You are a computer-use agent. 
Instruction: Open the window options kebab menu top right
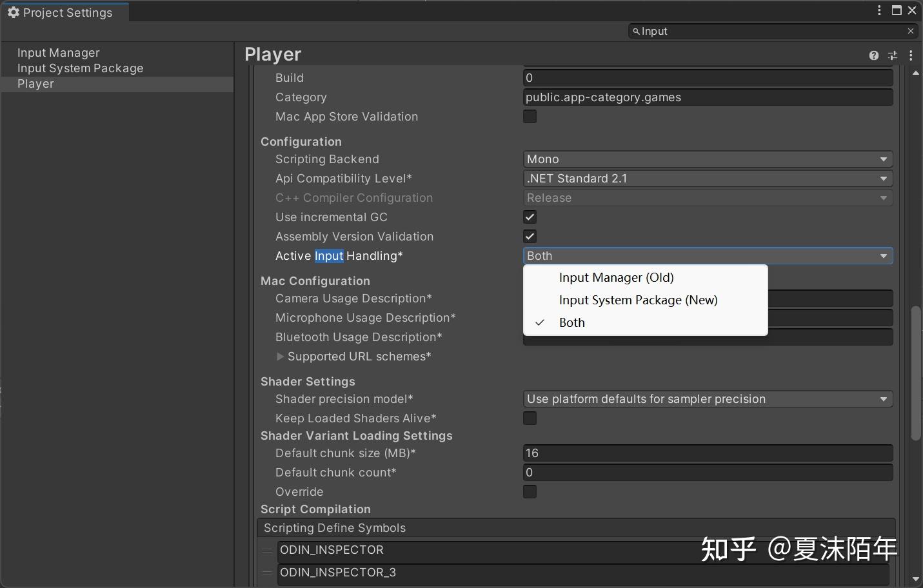878,10
